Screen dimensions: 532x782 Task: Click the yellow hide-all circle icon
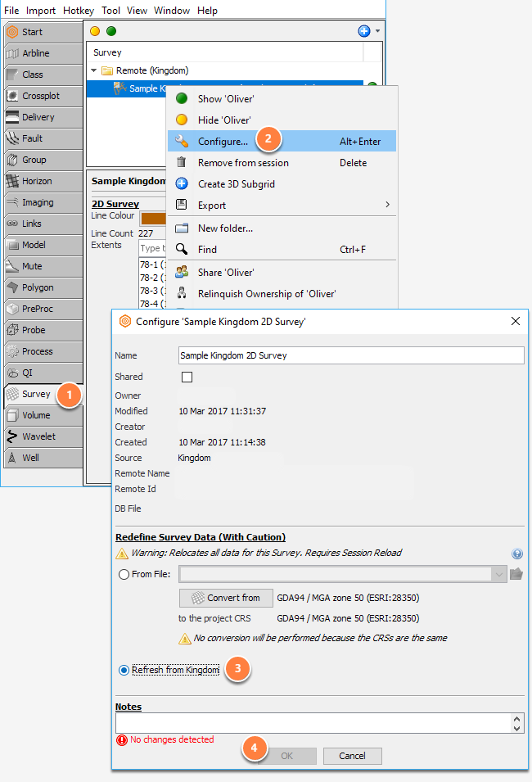[x=95, y=31]
